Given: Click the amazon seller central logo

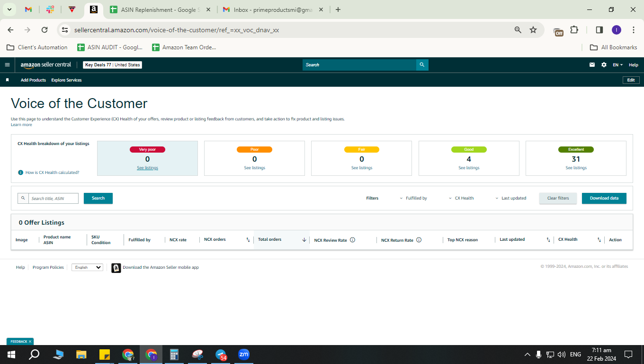Looking at the screenshot, I should [x=46, y=65].
